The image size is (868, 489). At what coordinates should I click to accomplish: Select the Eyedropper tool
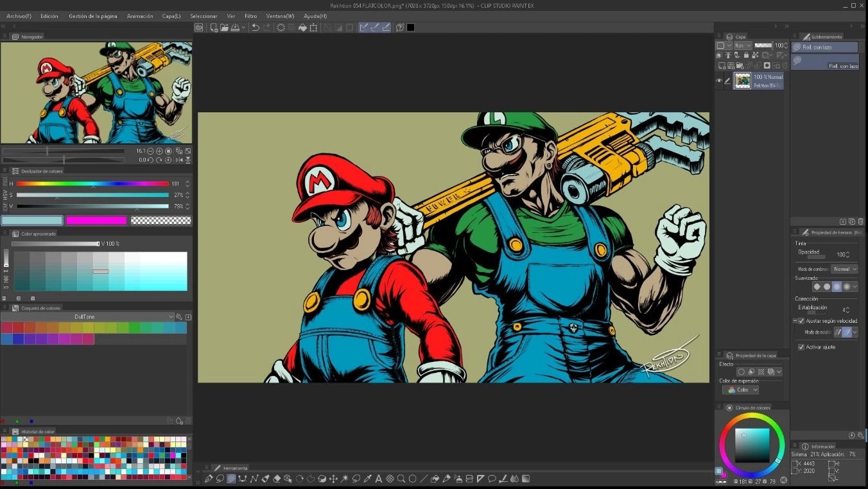[x=367, y=479]
